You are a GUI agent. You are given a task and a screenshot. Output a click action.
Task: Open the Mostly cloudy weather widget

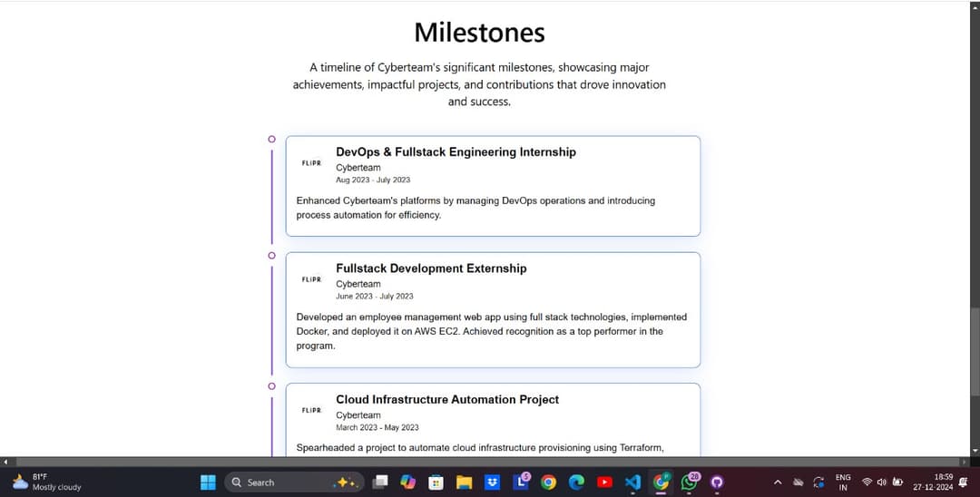point(45,482)
